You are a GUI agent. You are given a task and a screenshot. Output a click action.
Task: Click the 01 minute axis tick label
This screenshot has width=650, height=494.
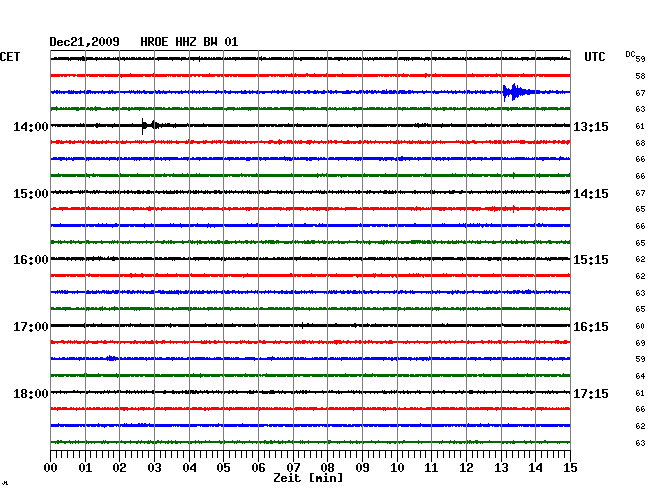click(x=85, y=467)
